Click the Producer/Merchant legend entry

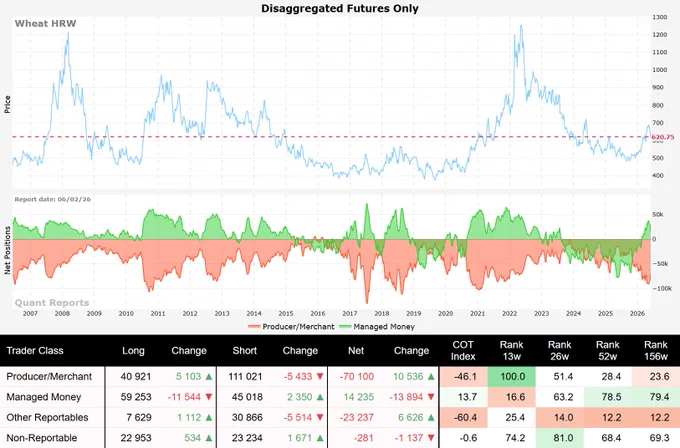click(x=291, y=327)
